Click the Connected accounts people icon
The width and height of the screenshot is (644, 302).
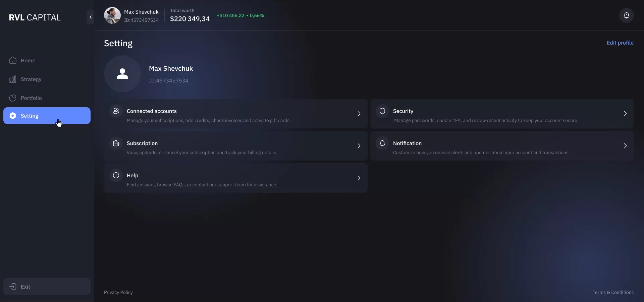click(116, 111)
